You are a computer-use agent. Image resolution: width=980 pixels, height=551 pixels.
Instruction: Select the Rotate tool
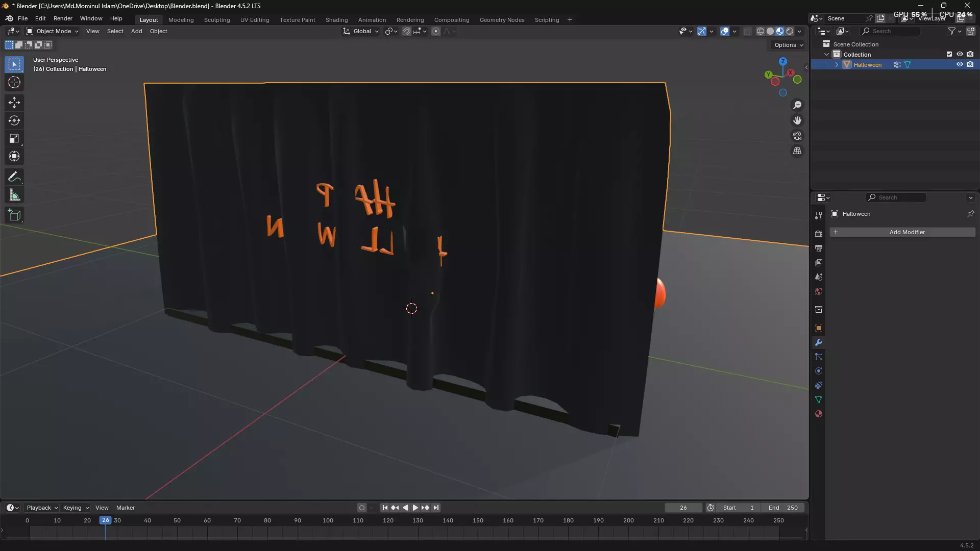[x=14, y=120]
